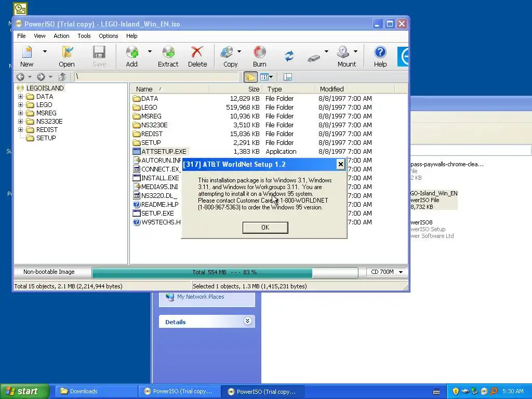Select LEGOISLAND root in the tree
The image size is (532, 399).
(45, 88)
